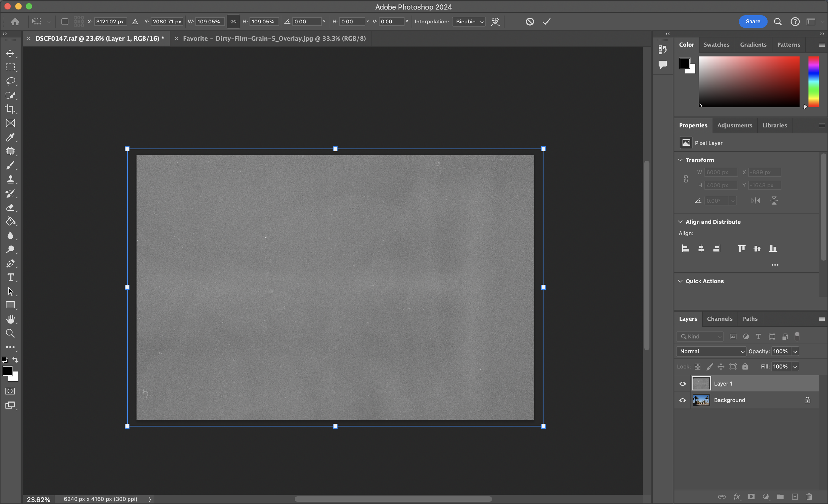Select the Hand tool
The width and height of the screenshot is (828, 504).
10,319
